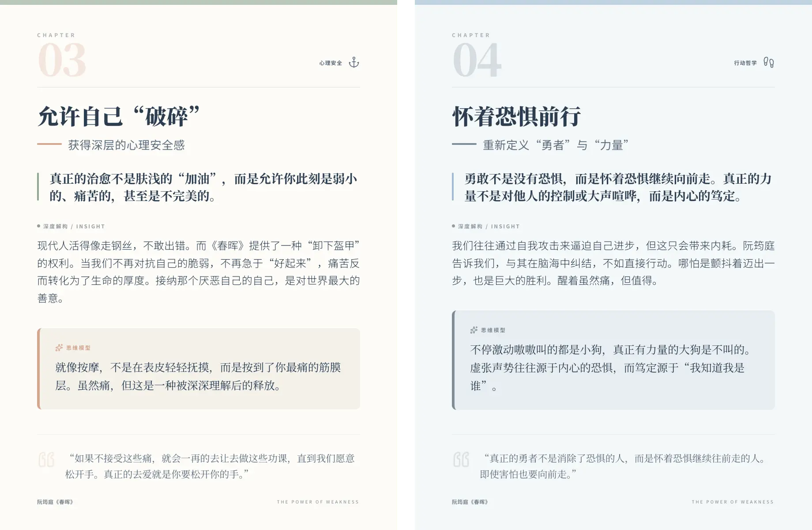
Task: Click the subtitle 重新定义“勇者”与“力量”
Action: (555, 145)
